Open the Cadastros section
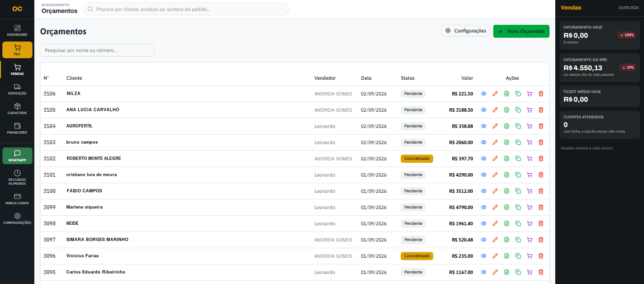Viewport: 644px width, 284px height. click(17, 109)
